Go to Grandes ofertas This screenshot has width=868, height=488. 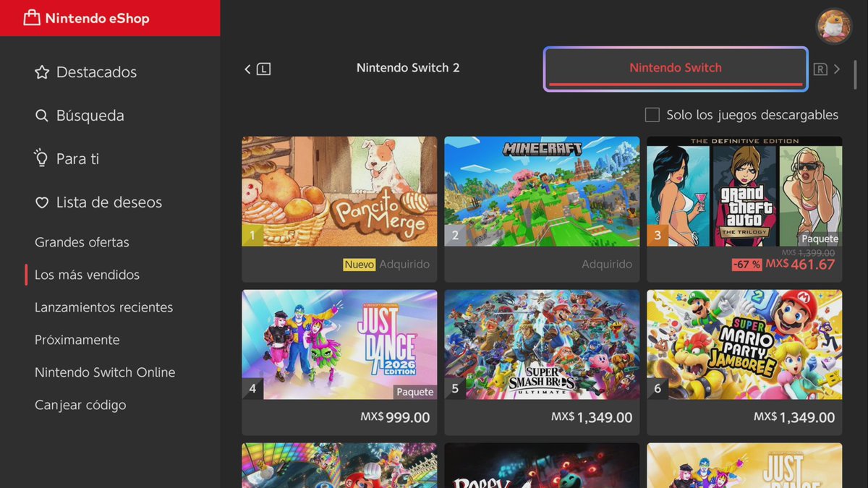82,242
